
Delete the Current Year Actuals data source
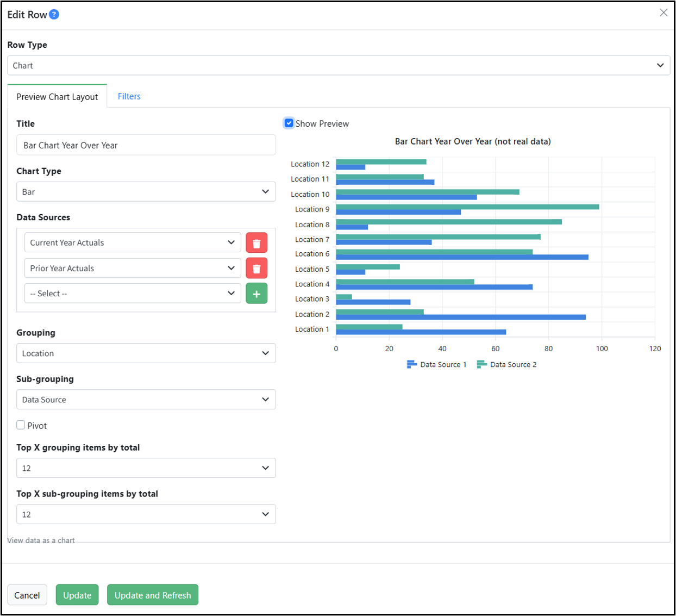pyautogui.click(x=256, y=242)
